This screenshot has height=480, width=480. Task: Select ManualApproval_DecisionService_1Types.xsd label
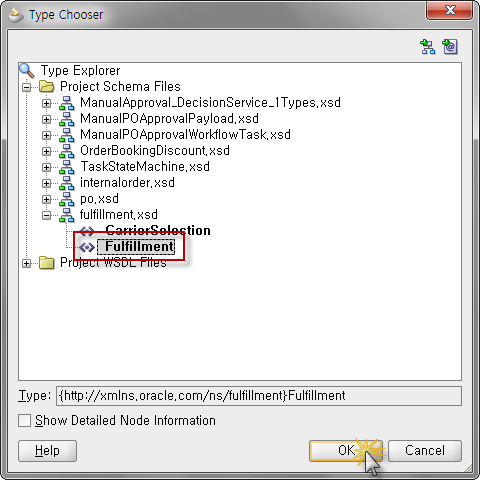pyautogui.click(x=210, y=103)
